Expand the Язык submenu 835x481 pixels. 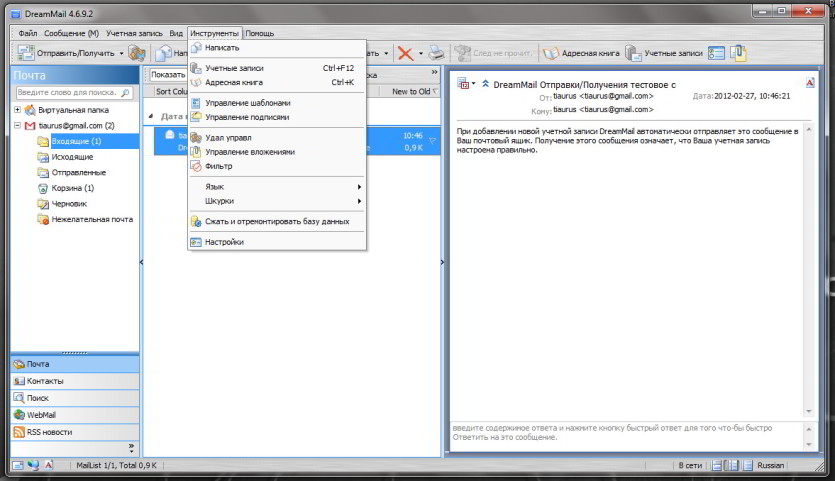point(277,187)
